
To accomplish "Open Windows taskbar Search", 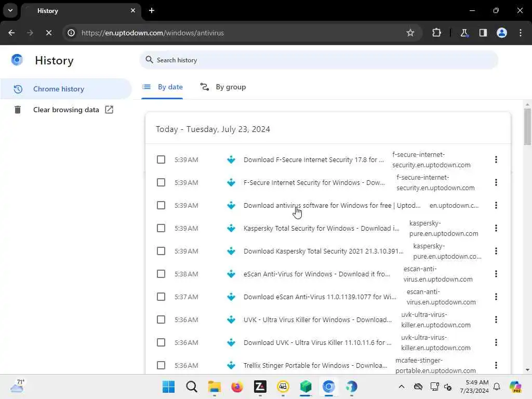I will click(192, 387).
